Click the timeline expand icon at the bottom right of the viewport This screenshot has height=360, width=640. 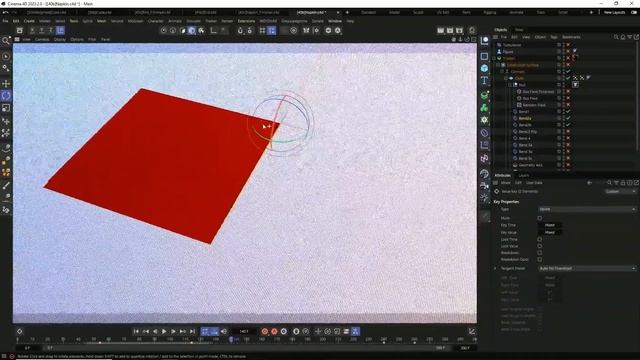(472, 331)
